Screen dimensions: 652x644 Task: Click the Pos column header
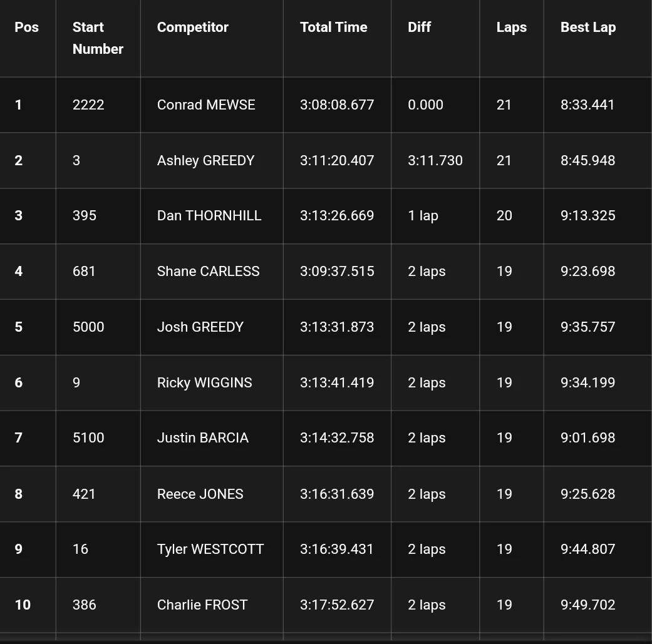[26, 28]
